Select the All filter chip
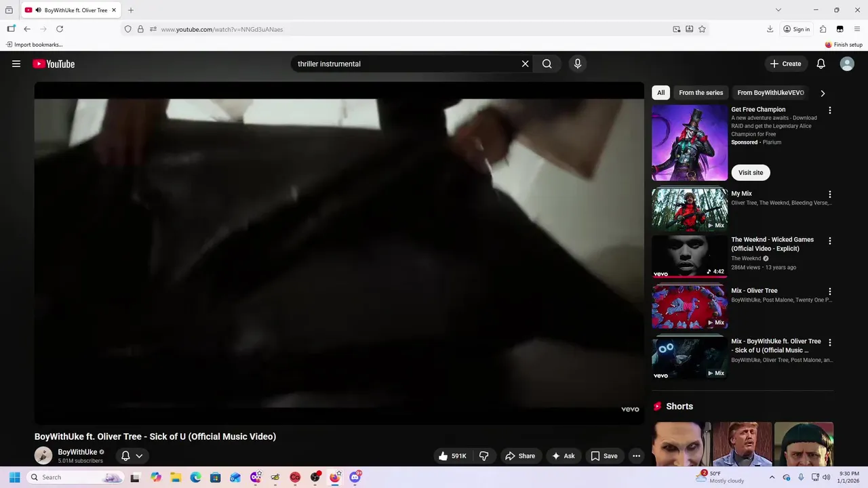The image size is (868, 488). [x=660, y=93]
